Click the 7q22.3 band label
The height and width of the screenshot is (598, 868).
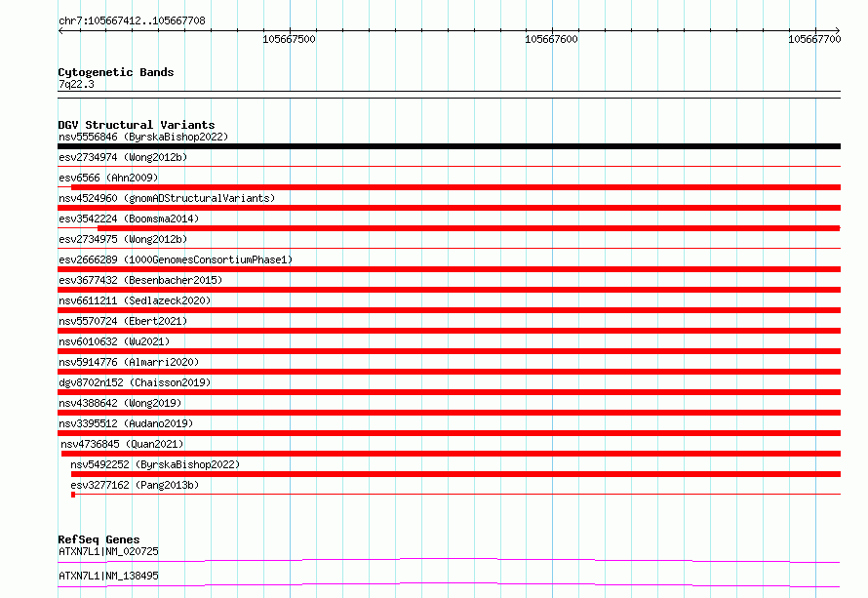(x=76, y=84)
